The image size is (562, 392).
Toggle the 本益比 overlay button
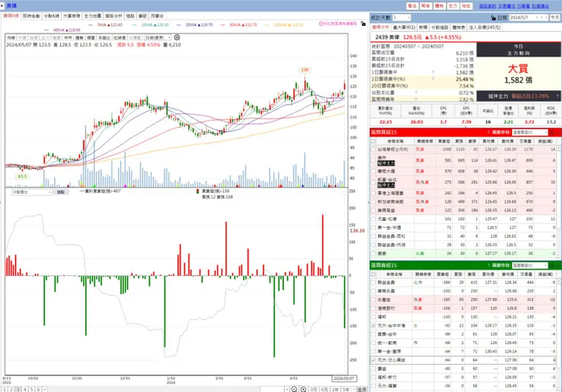(x=104, y=38)
